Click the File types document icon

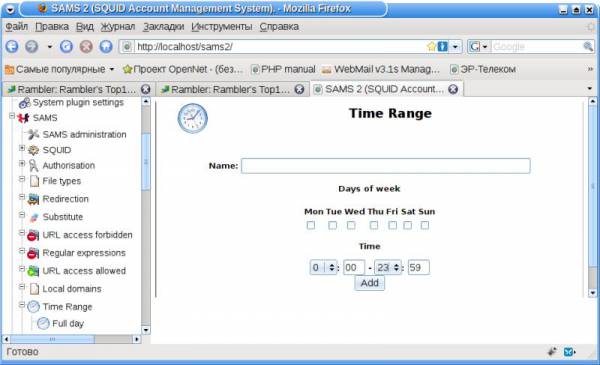click(x=34, y=181)
